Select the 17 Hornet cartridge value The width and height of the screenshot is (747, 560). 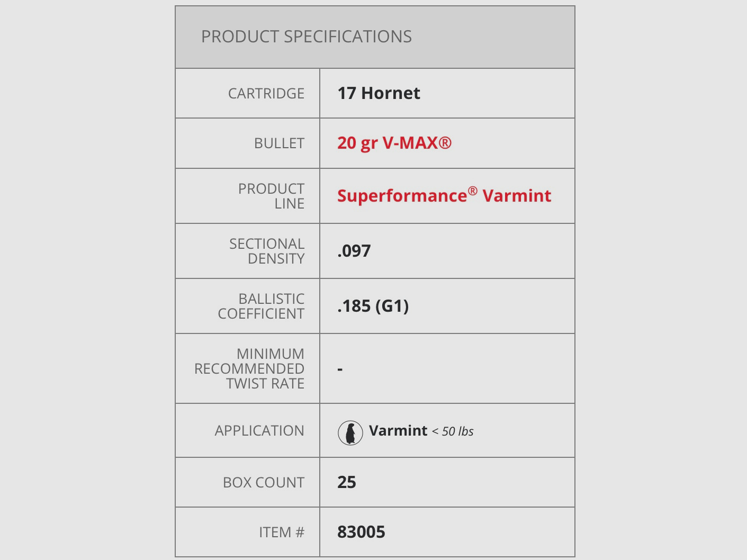click(379, 93)
